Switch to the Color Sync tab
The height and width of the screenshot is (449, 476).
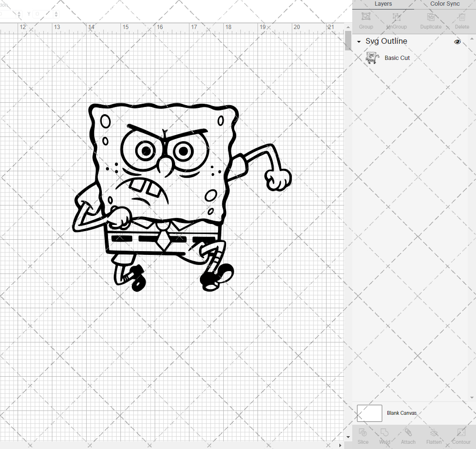click(445, 4)
